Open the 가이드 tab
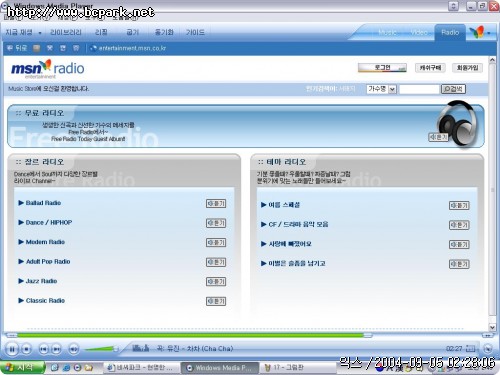The height and width of the screenshot is (375, 500). [x=195, y=32]
